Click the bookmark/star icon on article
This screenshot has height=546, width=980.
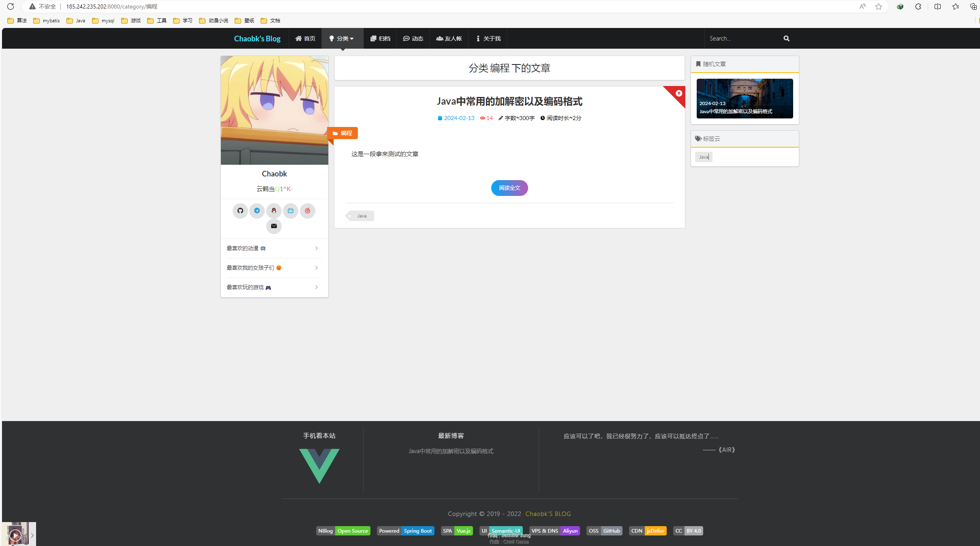[678, 93]
